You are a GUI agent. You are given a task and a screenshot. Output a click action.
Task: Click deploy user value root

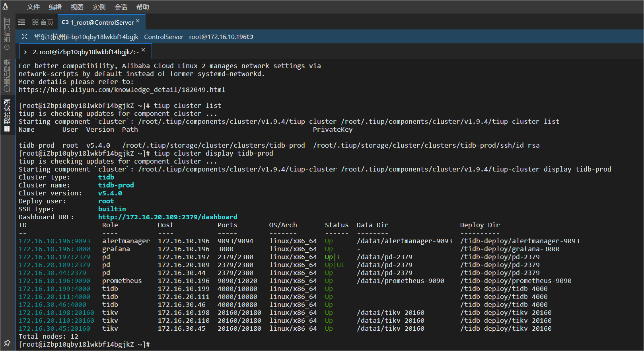point(106,201)
